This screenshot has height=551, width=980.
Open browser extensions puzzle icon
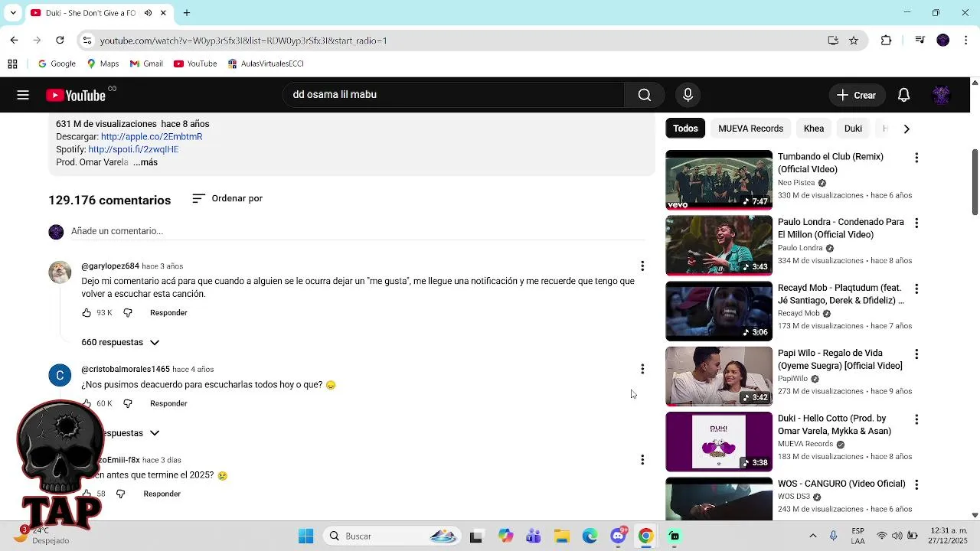[x=886, y=40]
